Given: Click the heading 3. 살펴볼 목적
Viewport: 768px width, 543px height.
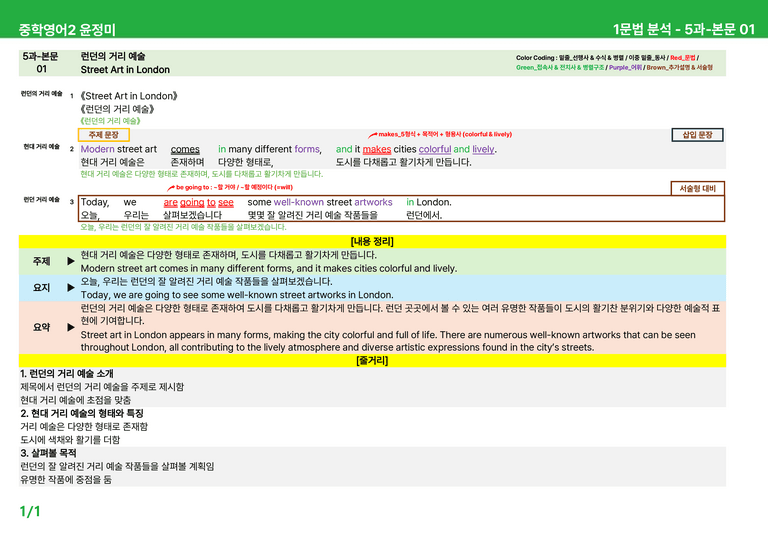Looking at the screenshot, I should [x=48, y=453].
